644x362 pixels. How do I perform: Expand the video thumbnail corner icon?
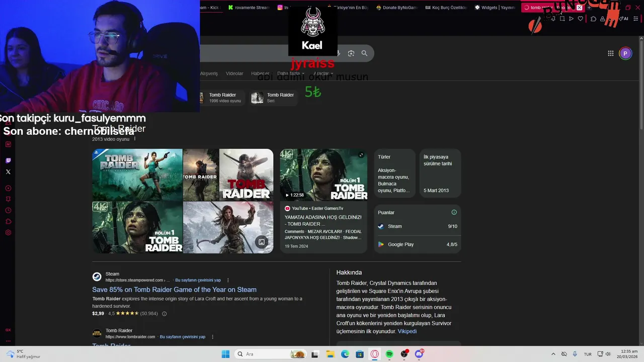[x=361, y=155]
